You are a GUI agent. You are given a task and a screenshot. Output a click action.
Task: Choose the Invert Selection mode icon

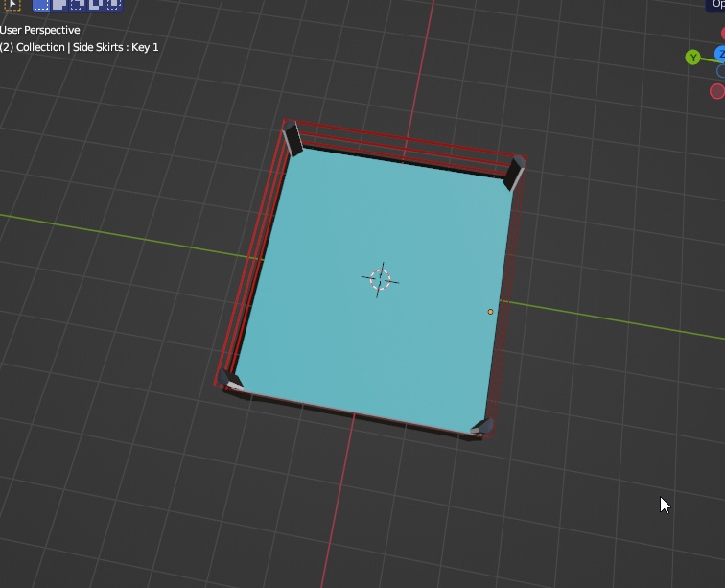95,5
